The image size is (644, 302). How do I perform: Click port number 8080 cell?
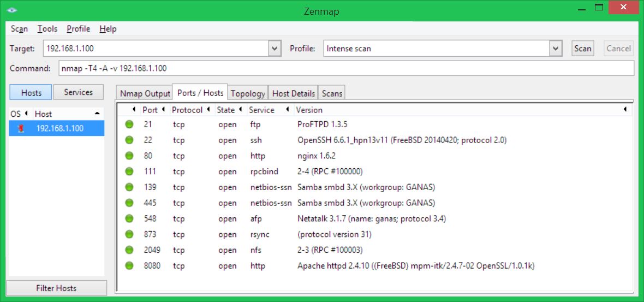pos(152,265)
